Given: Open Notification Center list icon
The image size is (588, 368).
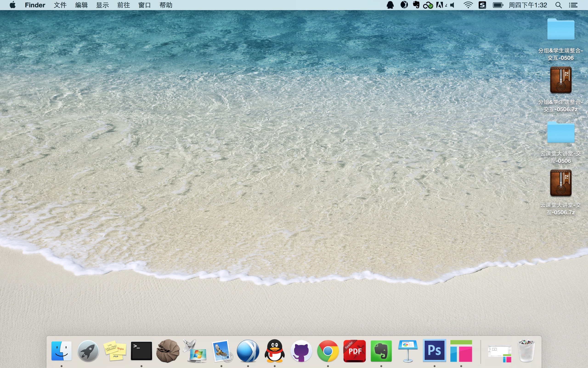Looking at the screenshot, I should point(574,5).
